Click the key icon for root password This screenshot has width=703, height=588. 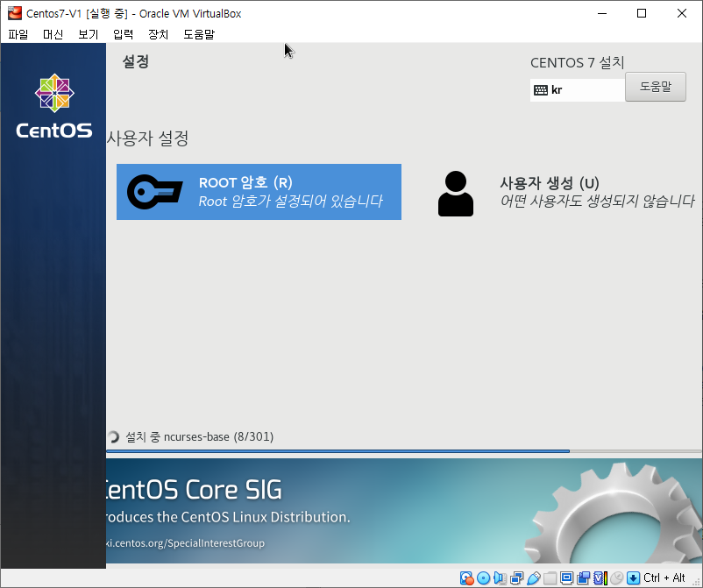tap(154, 192)
